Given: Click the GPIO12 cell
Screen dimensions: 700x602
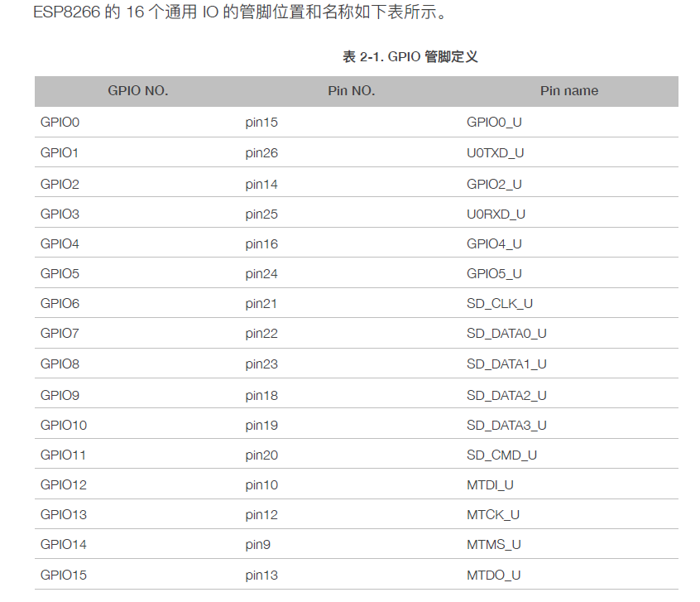Looking at the screenshot, I should 64,485.
